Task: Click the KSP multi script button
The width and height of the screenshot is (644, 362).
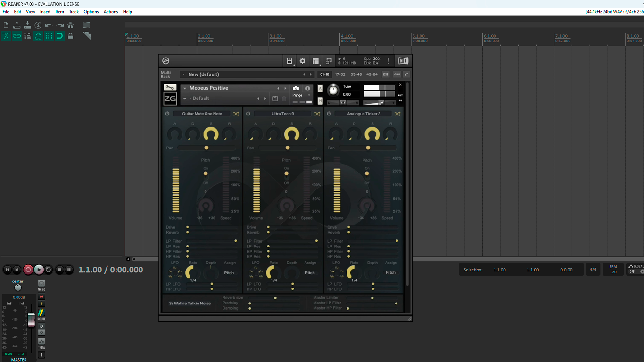Action: 386,74
